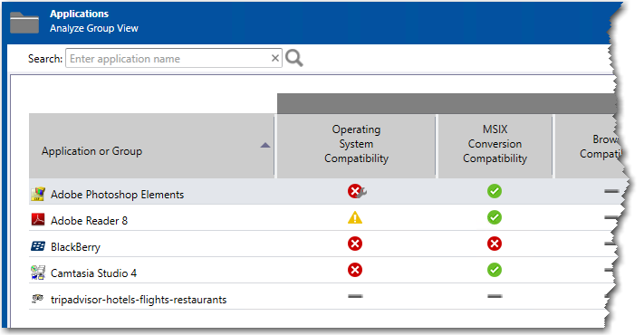Viewport: 644px width, 335px height.
Task: Select the Operating System Compatibility column header
Action: 356,144
